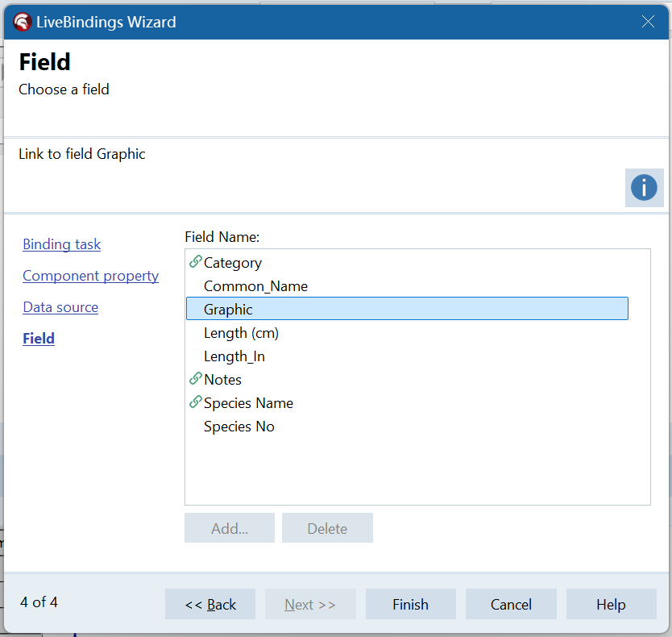The image size is (672, 637).
Task: Pick the Species No field
Action: 407,427
